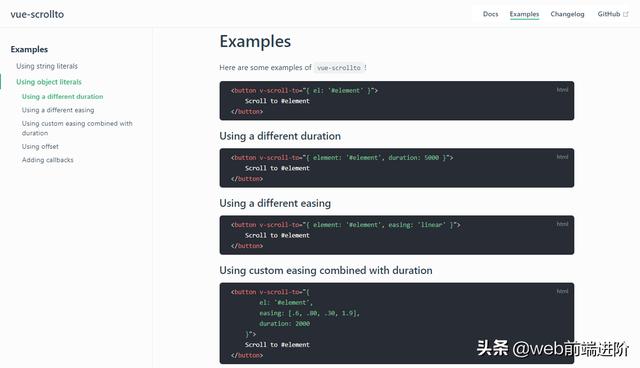Click the Using a different duration heading
Viewport: 640px width, 368px height.
(x=280, y=136)
